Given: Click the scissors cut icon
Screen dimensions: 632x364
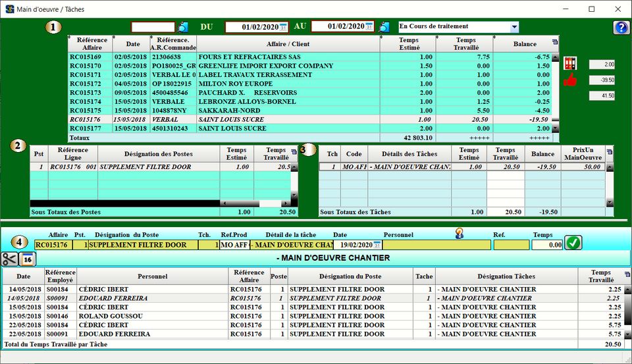Looking at the screenshot, I should [9, 259].
